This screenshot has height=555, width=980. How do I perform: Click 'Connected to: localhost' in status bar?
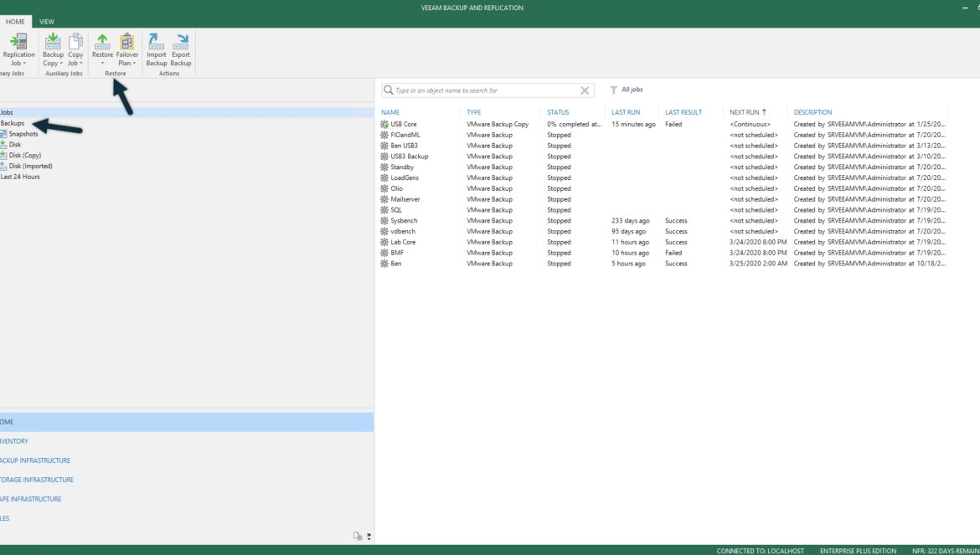click(760, 551)
